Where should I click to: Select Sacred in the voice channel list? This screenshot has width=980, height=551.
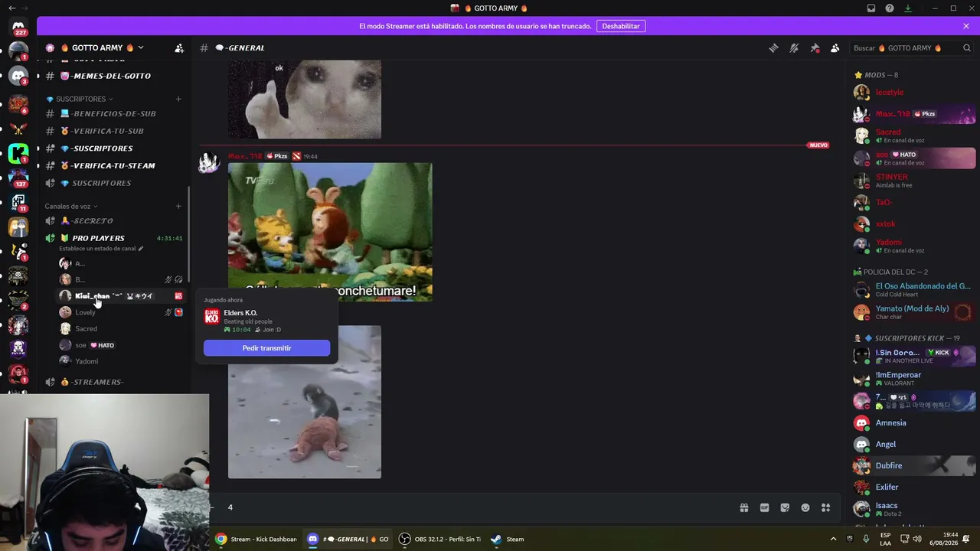(x=121, y=328)
